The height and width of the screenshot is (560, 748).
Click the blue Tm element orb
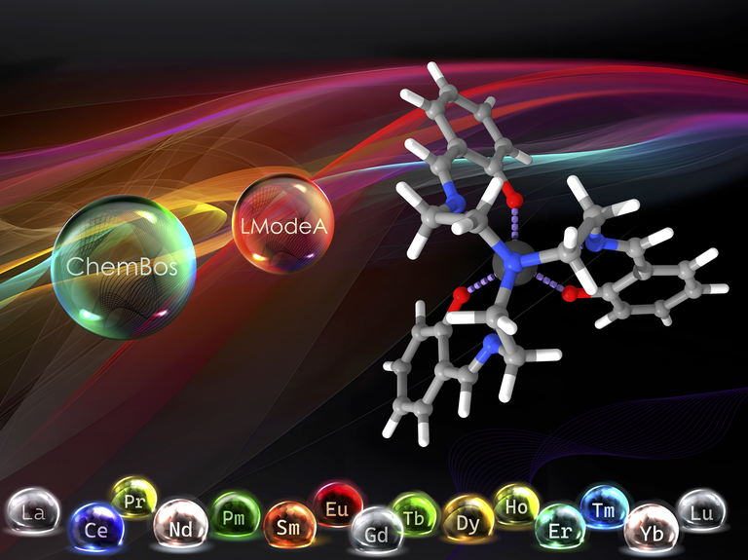[x=606, y=506]
